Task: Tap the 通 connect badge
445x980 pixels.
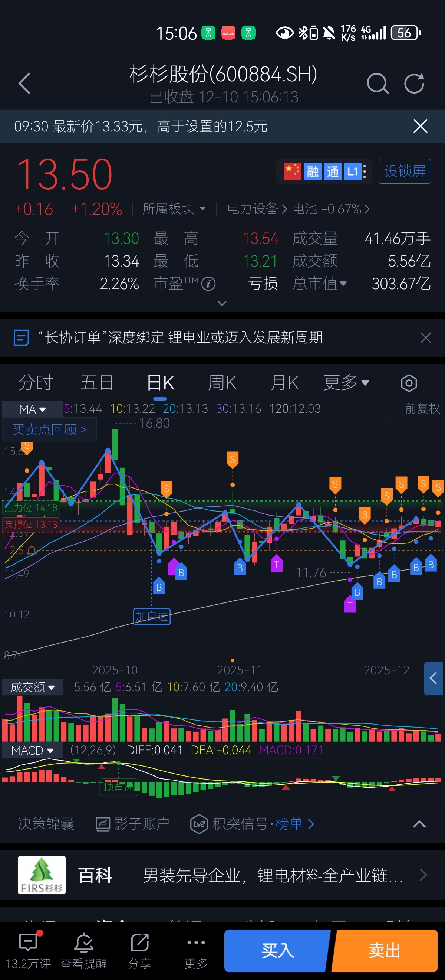Action: 333,171
